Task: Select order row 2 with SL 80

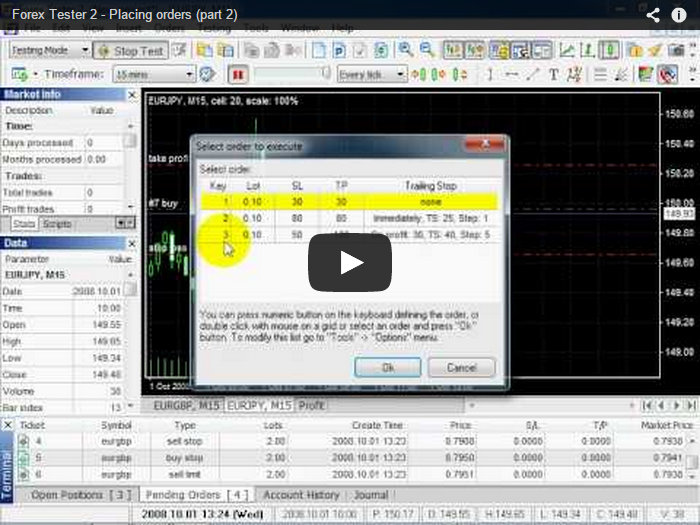Action: click(349, 218)
